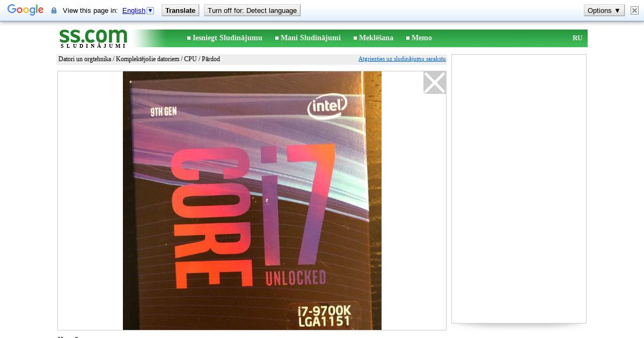This screenshot has width=644, height=338.
Task: Turn off for: Detect language button
Action: coord(252,10)
